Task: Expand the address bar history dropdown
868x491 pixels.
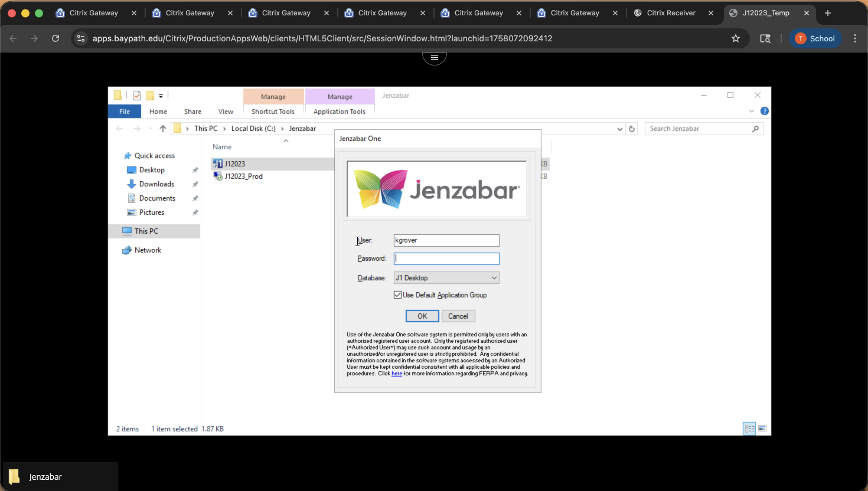Action: pyautogui.click(x=619, y=129)
